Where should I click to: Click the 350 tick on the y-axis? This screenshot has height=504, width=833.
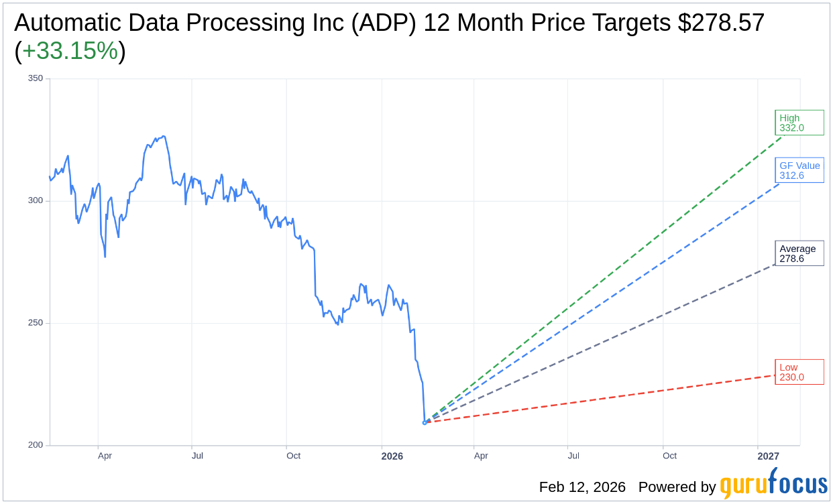[35, 78]
